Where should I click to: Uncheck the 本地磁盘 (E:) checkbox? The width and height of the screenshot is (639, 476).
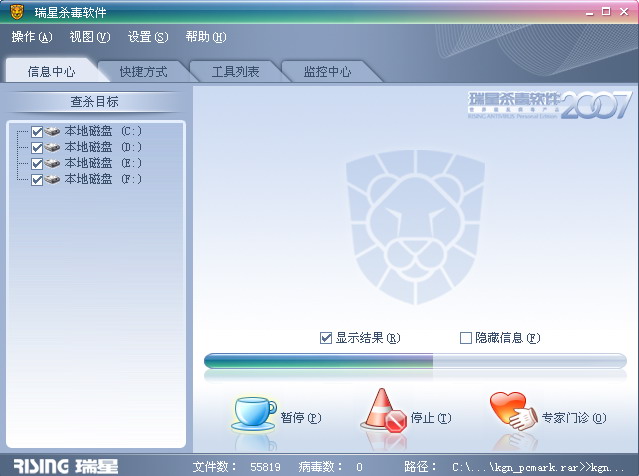37,164
